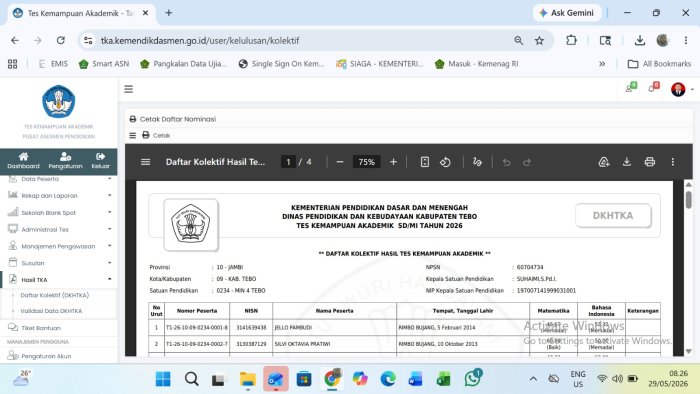Open SIAGA - KEMENTERIAN bookmark
This screenshot has width=700, height=394.
[379, 64]
